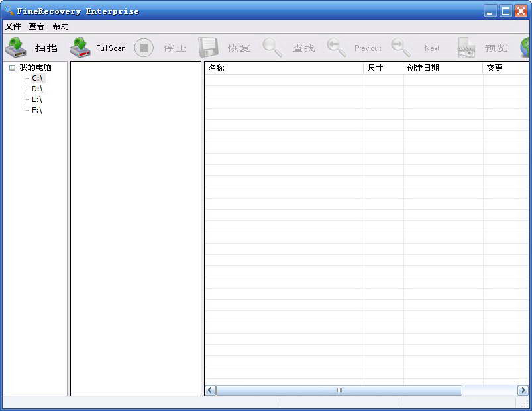Select 我的电脑 in the tree
The image size is (532, 411).
(x=36, y=68)
